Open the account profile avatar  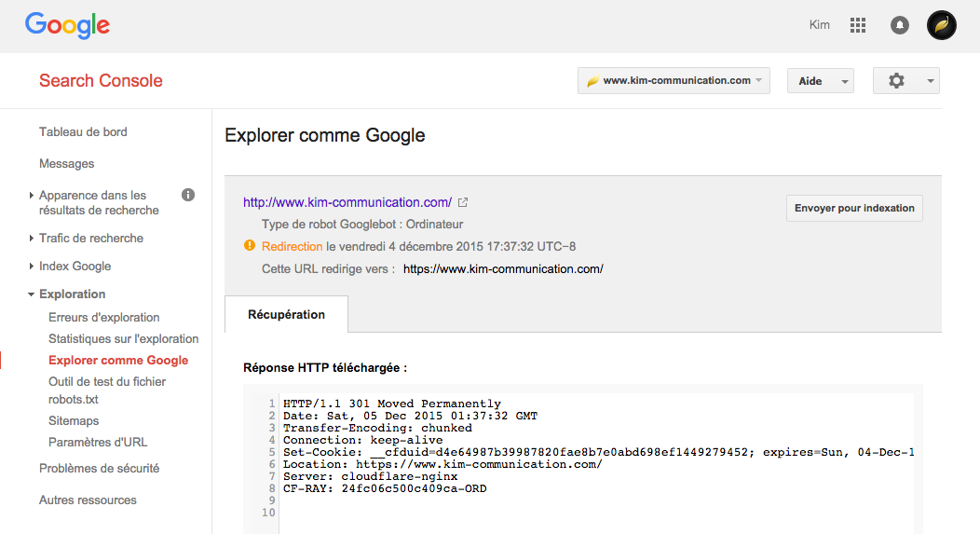942,25
